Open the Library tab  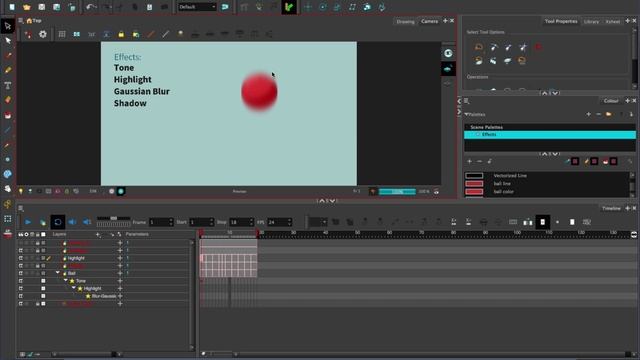pyautogui.click(x=591, y=22)
